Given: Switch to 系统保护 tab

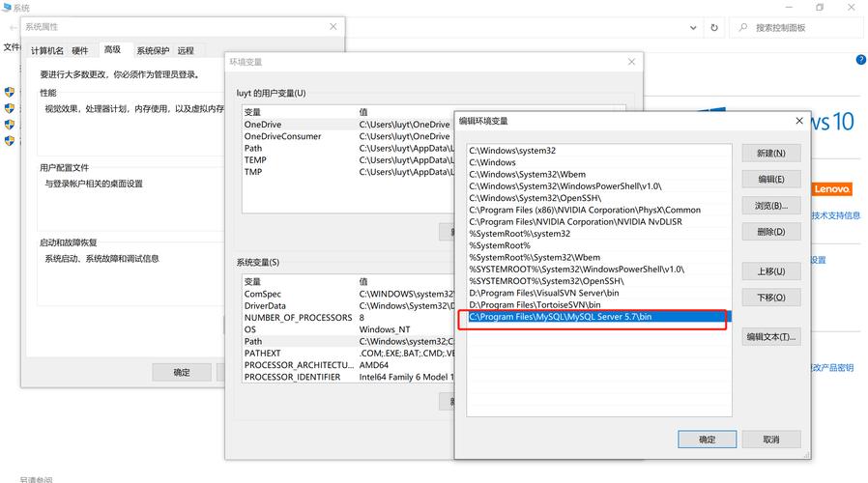Looking at the screenshot, I should [153, 50].
